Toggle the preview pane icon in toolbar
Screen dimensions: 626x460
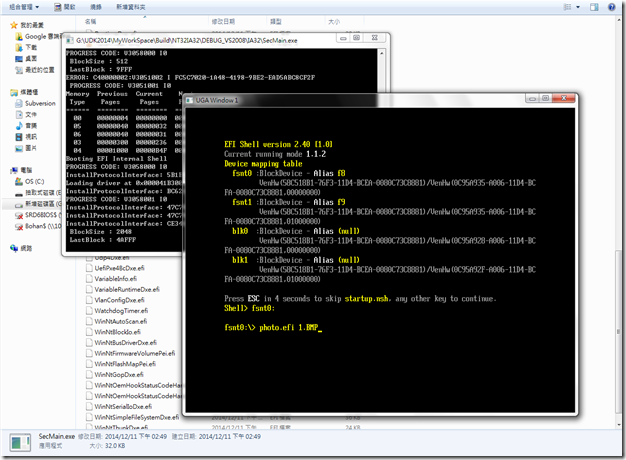594,7
